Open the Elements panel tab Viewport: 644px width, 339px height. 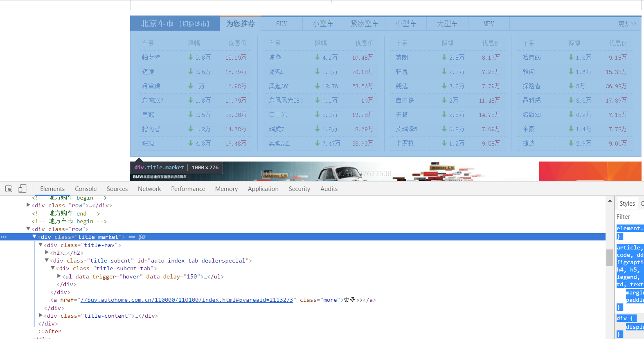tap(52, 189)
